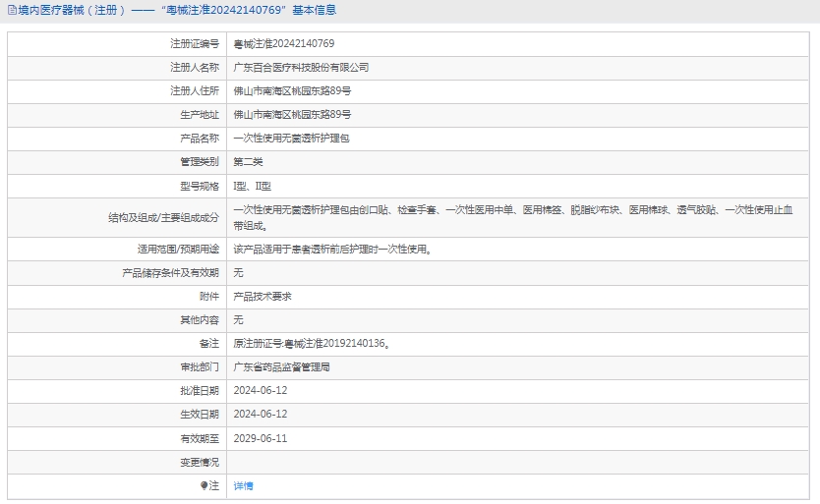Select product name 一次性使用无菌透析护理包

click(x=291, y=139)
